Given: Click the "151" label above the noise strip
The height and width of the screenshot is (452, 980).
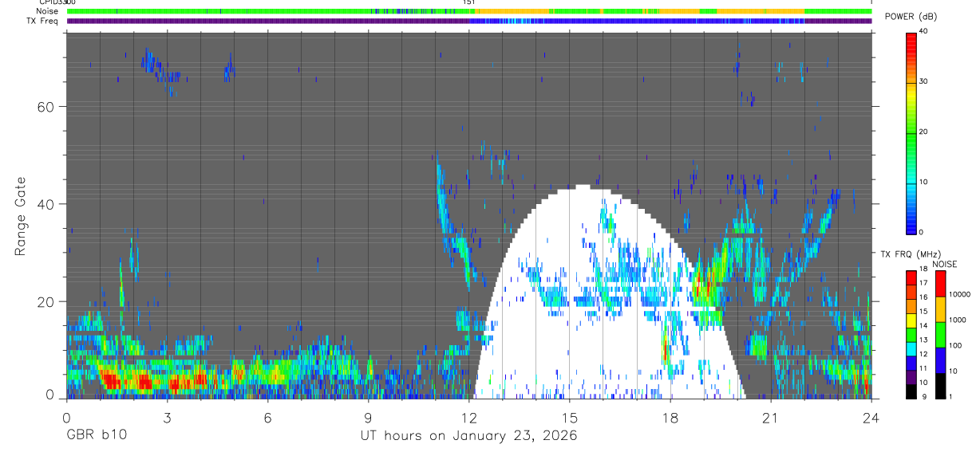Looking at the screenshot, I should click(469, 2).
